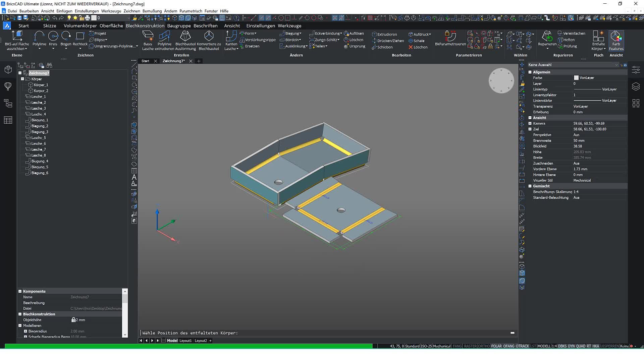Open the Blechkonstruktion ribbon tab
Screen dimensions: 644x362
[145, 25]
